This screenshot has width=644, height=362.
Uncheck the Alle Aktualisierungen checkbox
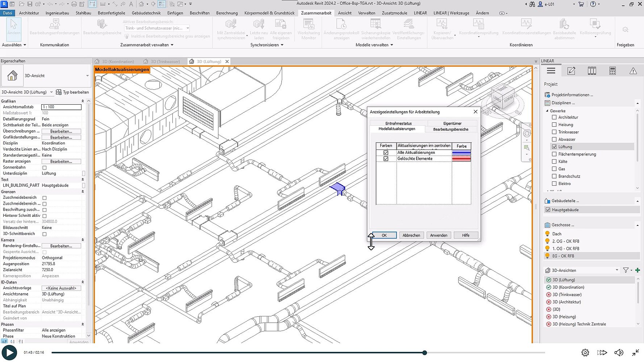(386, 153)
